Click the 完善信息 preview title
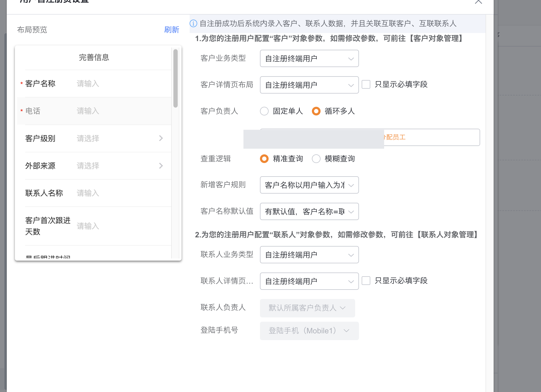Screen dimensions: 541x392 tap(94, 57)
